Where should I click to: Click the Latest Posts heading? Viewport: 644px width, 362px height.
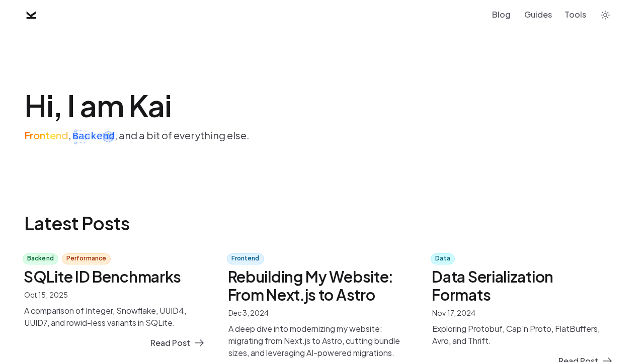pos(77,222)
